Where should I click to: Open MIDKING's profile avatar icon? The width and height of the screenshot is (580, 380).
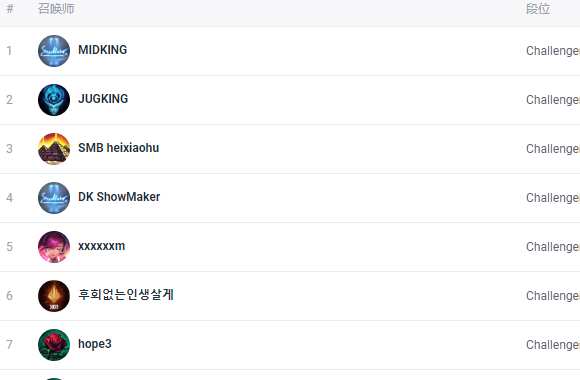point(54,51)
